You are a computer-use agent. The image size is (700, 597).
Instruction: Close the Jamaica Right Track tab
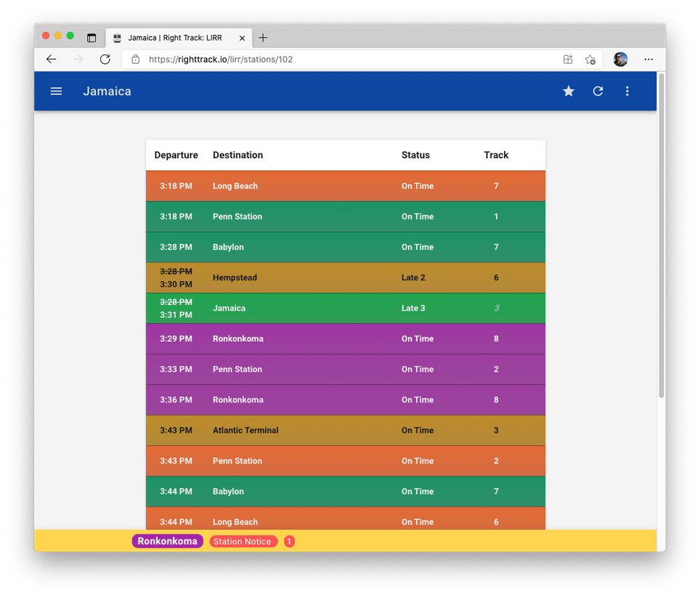point(242,38)
